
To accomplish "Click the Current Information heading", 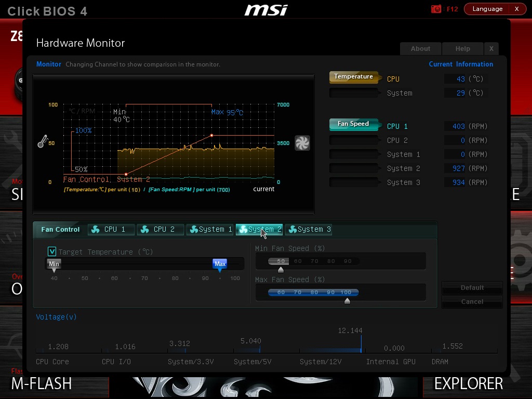I will tap(461, 64).
